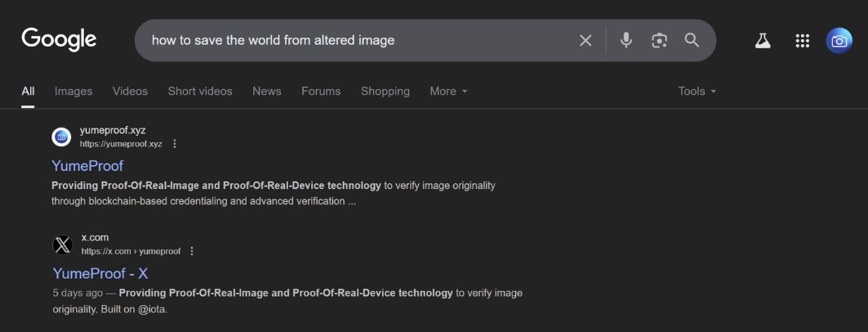Click 'through blockchain-based credentialing' snippet line
Screen dimensions: 868x332
pos(203,201)
